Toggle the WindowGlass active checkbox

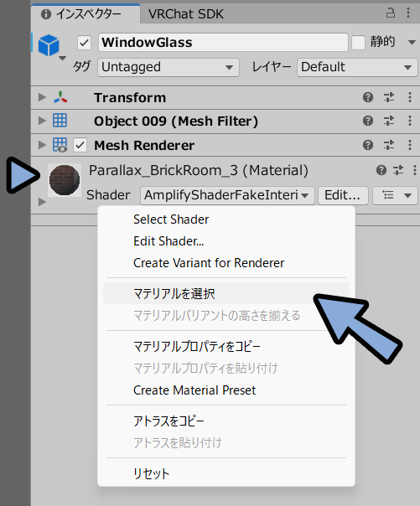[85, 43]
